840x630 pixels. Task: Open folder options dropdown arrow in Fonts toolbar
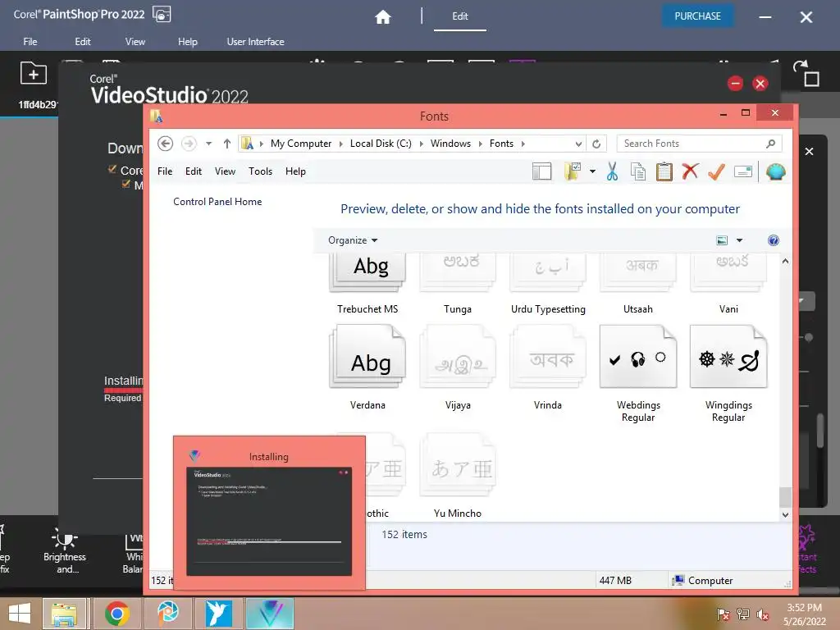pyautogui.click(x=592, y=171)
